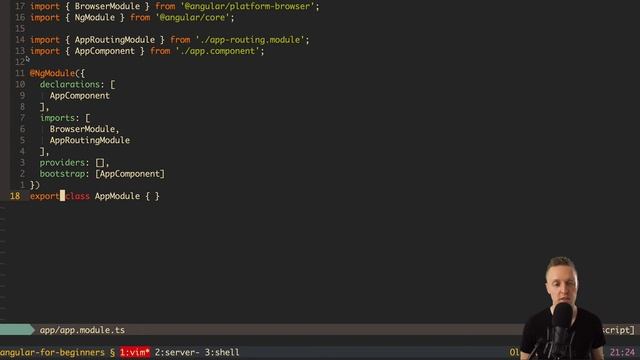Click 'AppRoutingModule' inside imports array
Viewport: 640px width, 360px height.
click(x=90, y=140)
